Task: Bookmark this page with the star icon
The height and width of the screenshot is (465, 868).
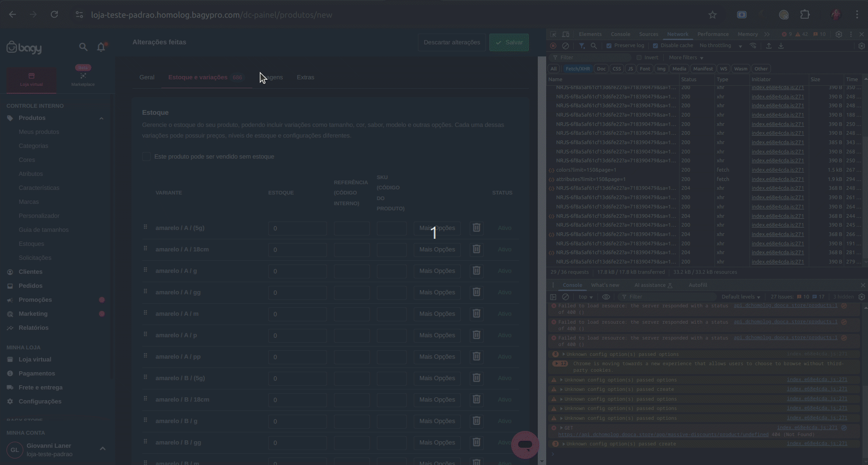Action: (x=712, y=15)
